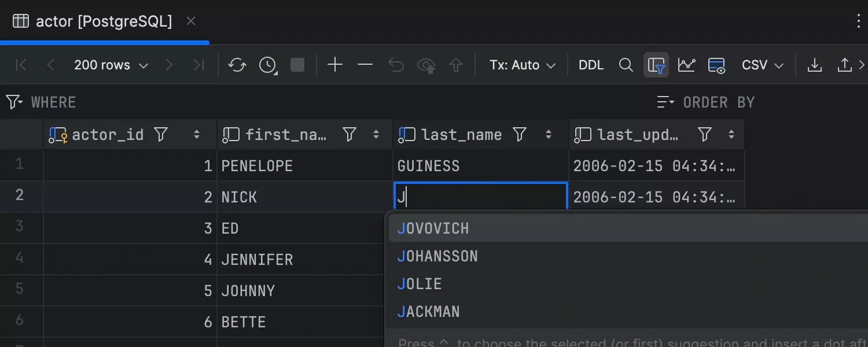Click the find magnifier icon
The width and height of the screenshot is (868, 347).
coord(626,65)
